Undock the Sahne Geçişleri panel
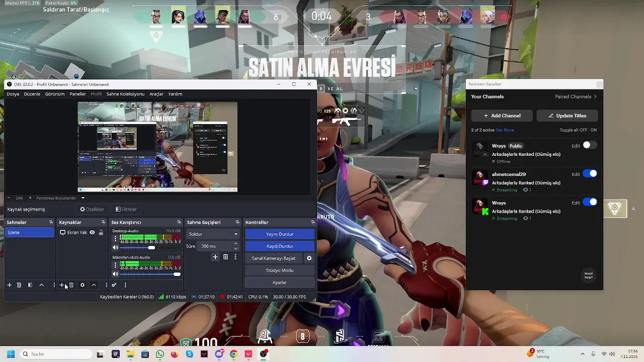 (x=237, y=222)
